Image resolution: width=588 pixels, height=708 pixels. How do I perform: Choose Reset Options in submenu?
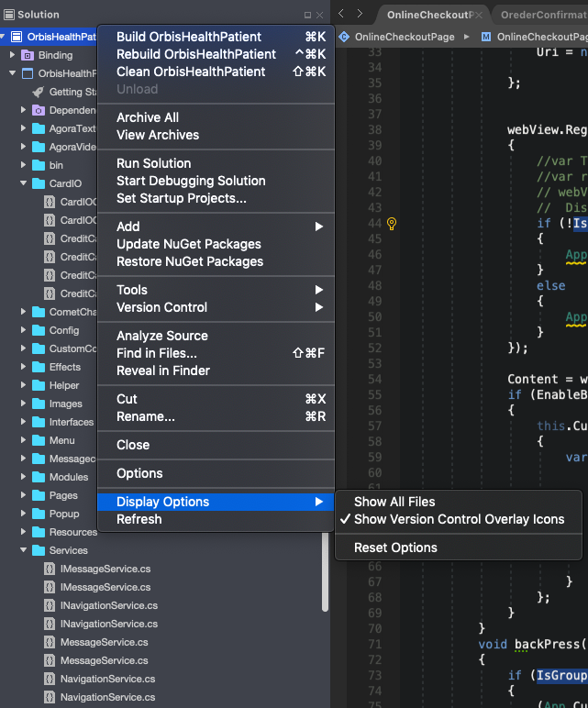[x=459, y=548]
